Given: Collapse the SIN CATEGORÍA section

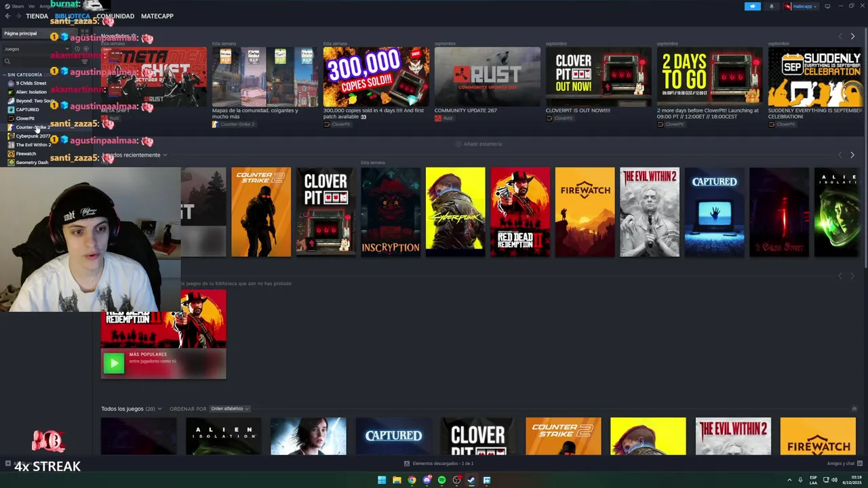Looking at the screenshot, I should [24, 75].
